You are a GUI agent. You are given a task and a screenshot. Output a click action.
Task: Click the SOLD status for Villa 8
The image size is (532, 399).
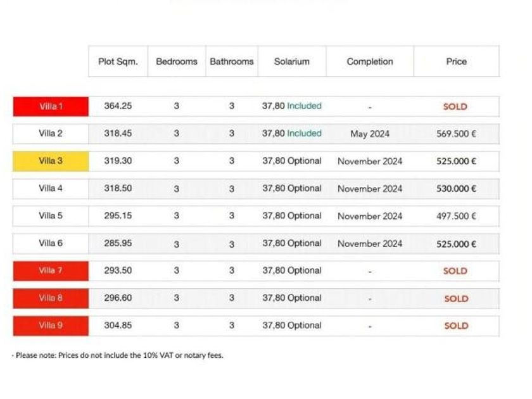[x=456, y=298]
